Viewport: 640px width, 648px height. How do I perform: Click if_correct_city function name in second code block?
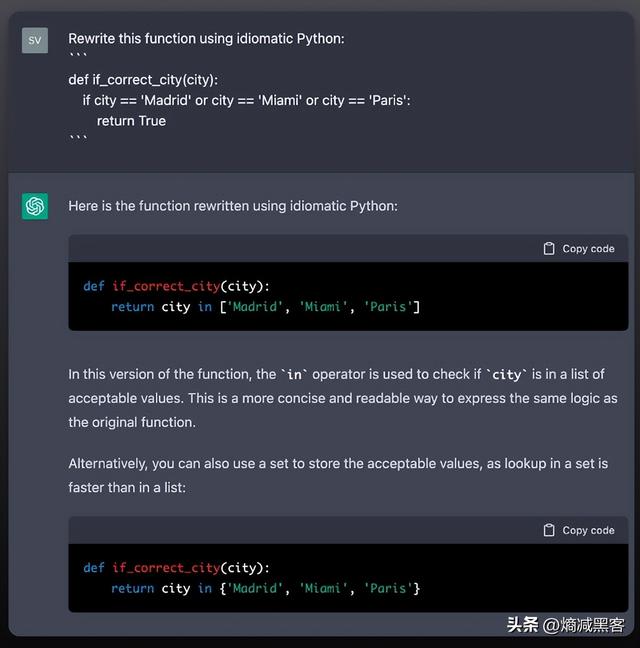[x=165, y=567]
